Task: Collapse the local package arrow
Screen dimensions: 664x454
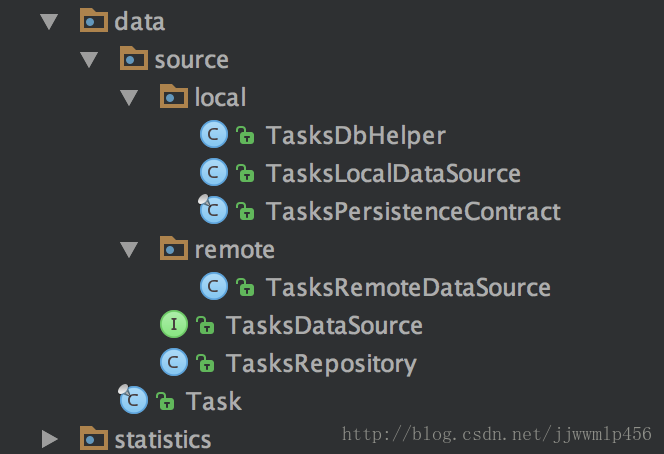Action: [129, 97]
